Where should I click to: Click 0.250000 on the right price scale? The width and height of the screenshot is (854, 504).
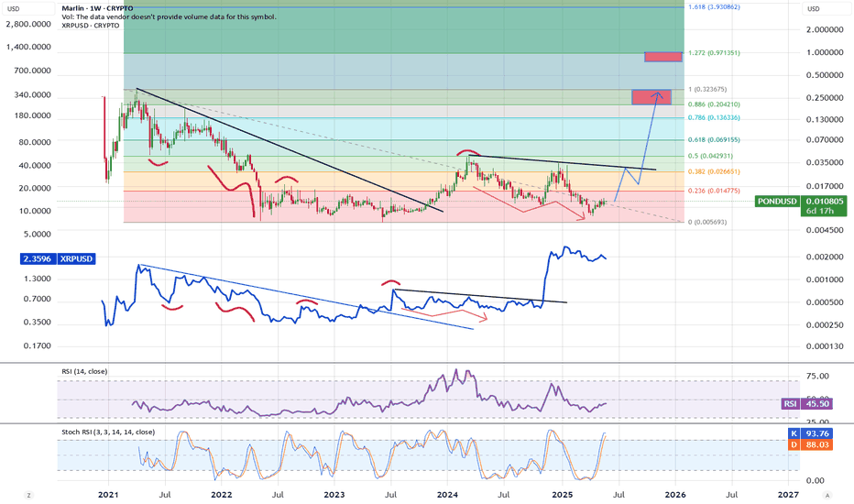(825, 98)
